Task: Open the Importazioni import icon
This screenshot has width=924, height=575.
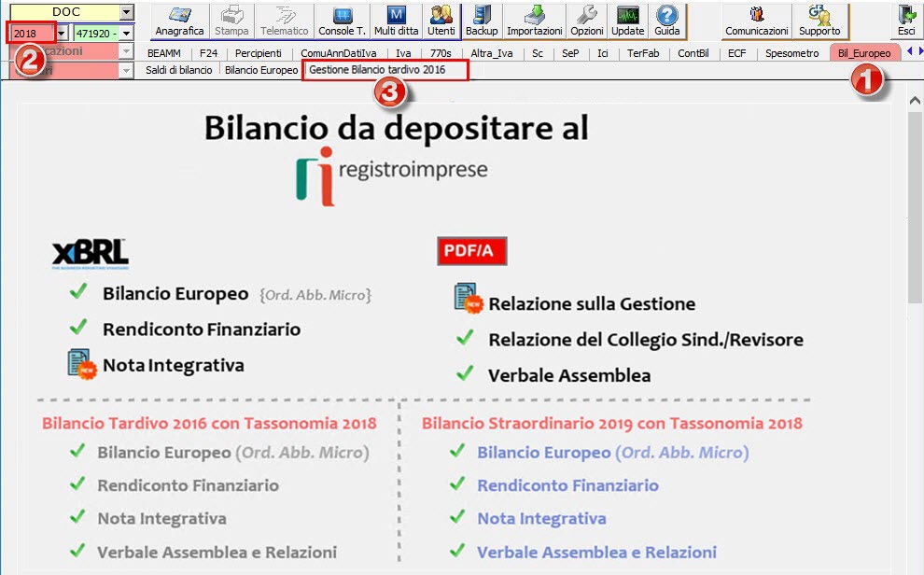Action: click(x=535, y=21)
